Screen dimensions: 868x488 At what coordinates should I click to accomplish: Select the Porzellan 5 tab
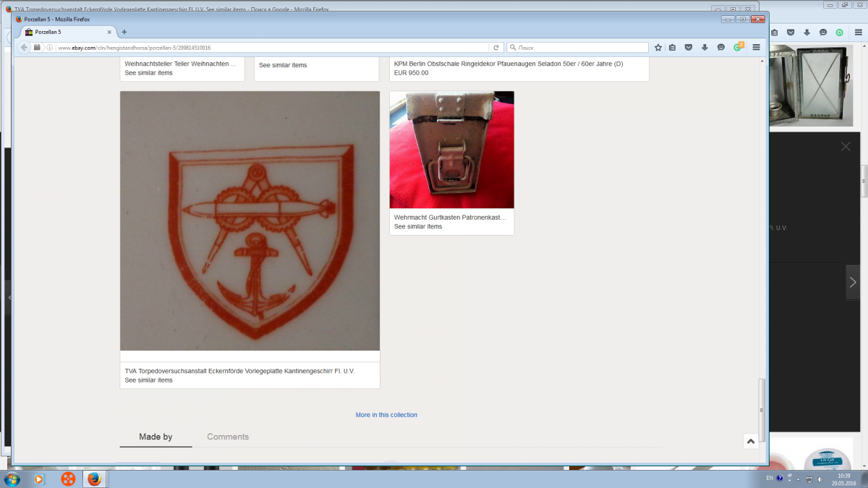[x=68, y=32]
